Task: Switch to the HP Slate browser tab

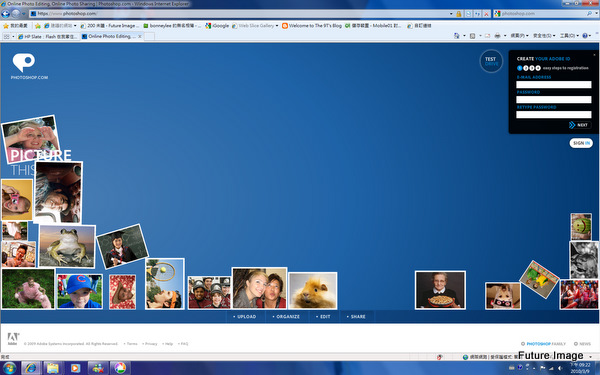Action: 48,37
